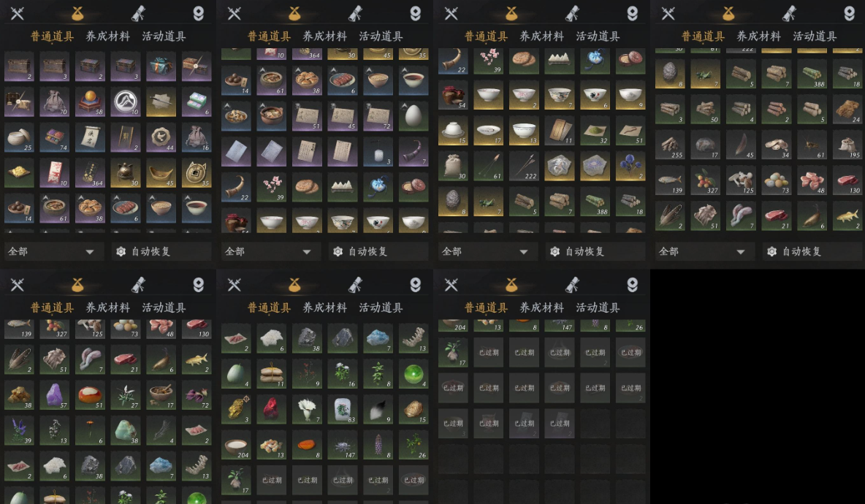Pick the orange pearl on pedestal item

coord(90,102)
